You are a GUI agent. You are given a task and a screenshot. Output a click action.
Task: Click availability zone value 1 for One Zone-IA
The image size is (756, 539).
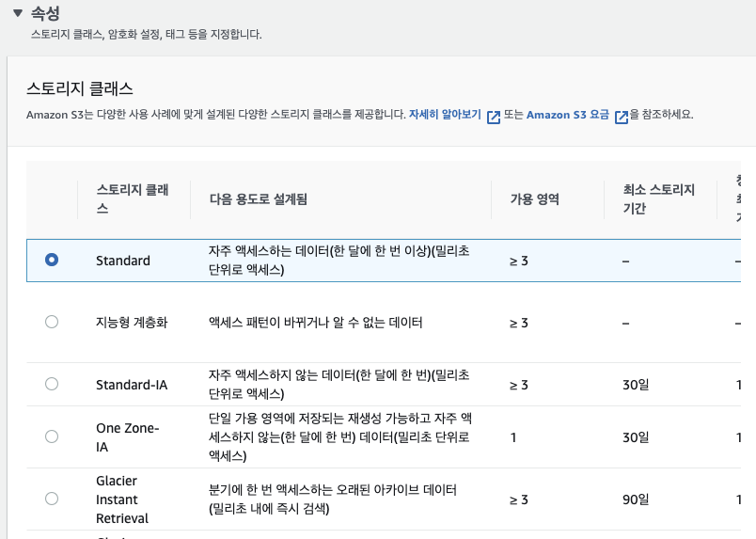[x=513, y=437]
